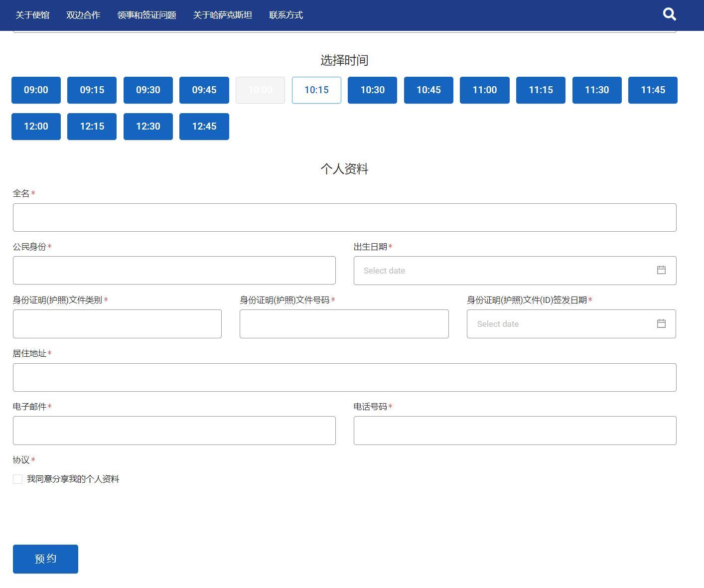Open 领事和签证问题 menu
704x588 pixels.
point(147,15)
